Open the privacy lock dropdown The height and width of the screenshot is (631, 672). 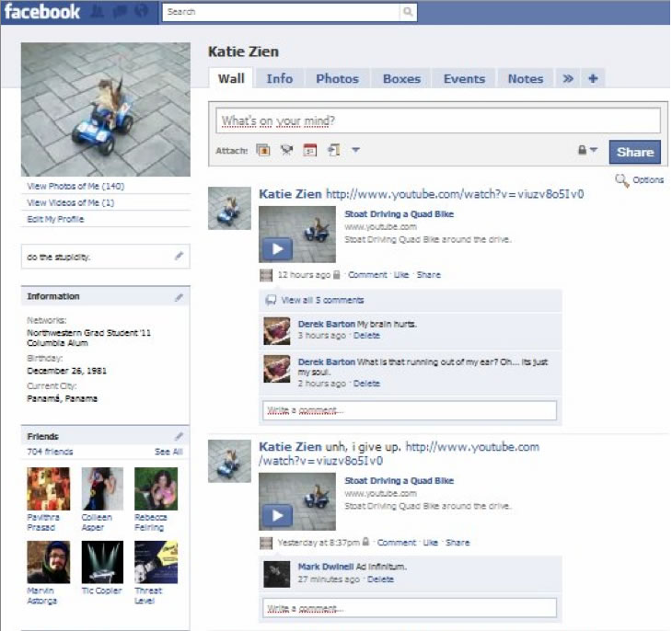587,150
